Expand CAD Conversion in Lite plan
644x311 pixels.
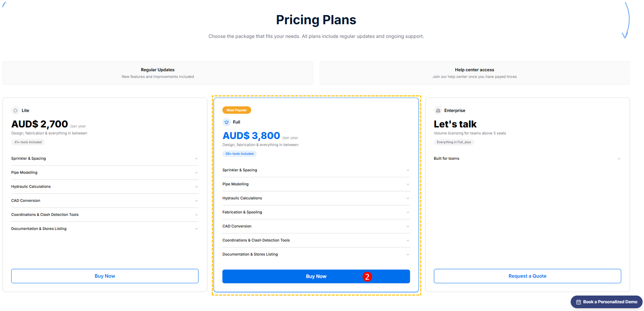point(105,201)
